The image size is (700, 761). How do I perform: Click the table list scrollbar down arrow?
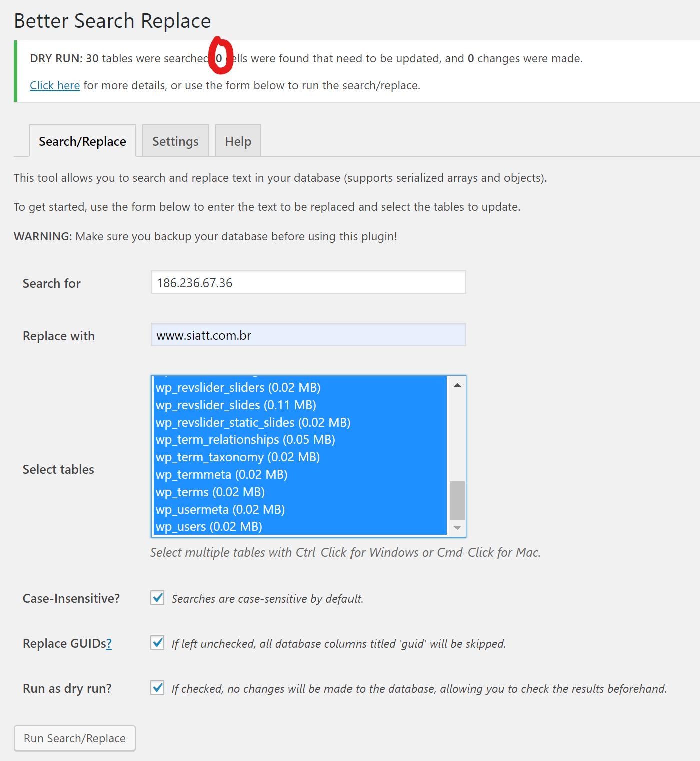(x=456, y=527)
